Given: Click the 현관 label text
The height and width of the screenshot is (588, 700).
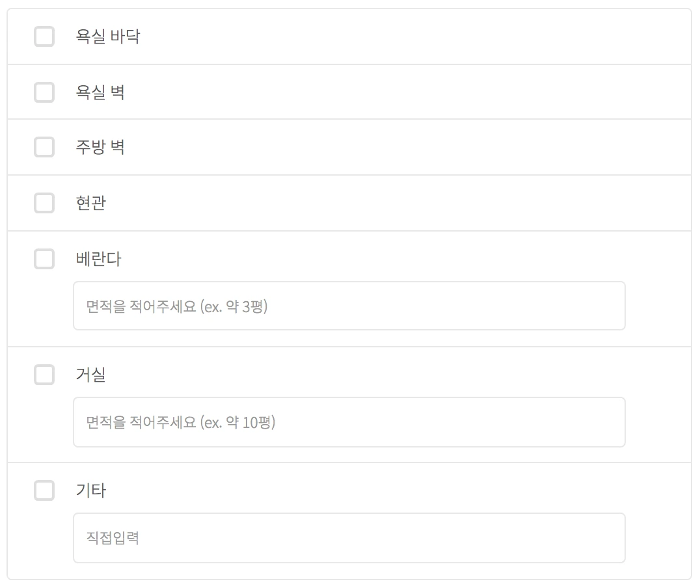Looking at the screenshot, I should pos(89,203).
